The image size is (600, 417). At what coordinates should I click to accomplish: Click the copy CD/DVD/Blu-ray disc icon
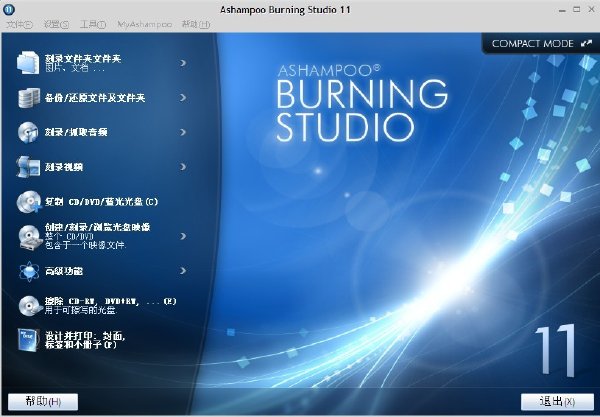[29, 202]
